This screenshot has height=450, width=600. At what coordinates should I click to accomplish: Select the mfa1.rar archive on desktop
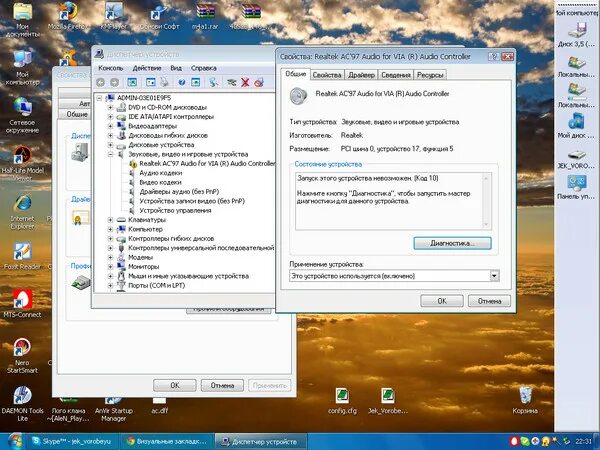tap(205, 16)
